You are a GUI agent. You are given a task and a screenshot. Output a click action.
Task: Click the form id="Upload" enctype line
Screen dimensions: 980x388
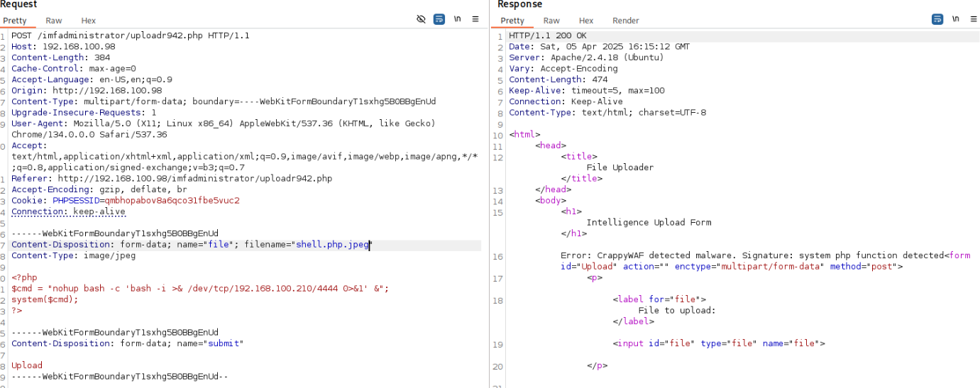732,267
